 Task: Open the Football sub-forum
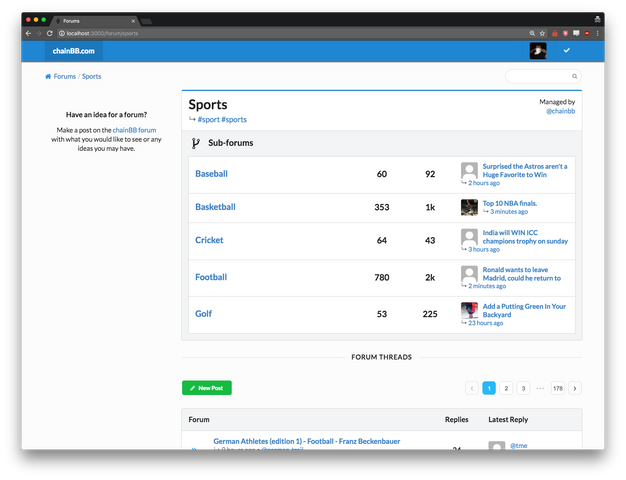click(211, 277)
